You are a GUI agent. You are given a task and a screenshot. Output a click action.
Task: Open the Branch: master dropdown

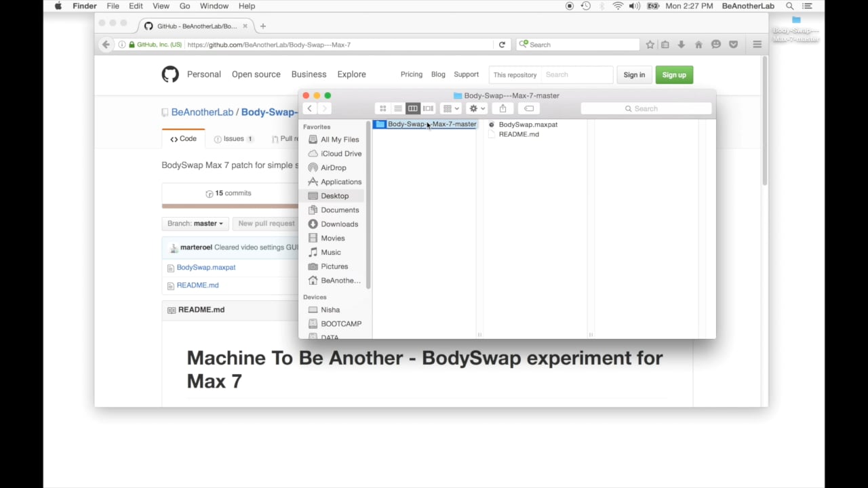click(195, 224)
